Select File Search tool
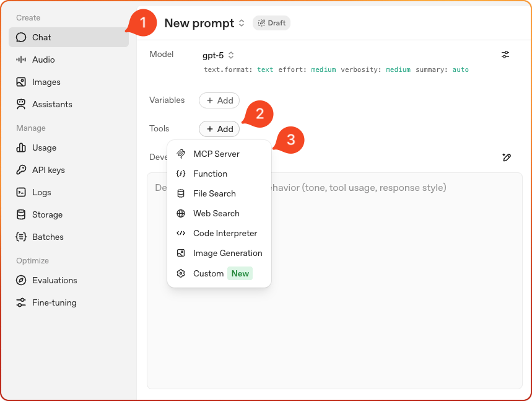Image resolution: width=532 pixels, height=401 pixels. click(x=214, y=193)
